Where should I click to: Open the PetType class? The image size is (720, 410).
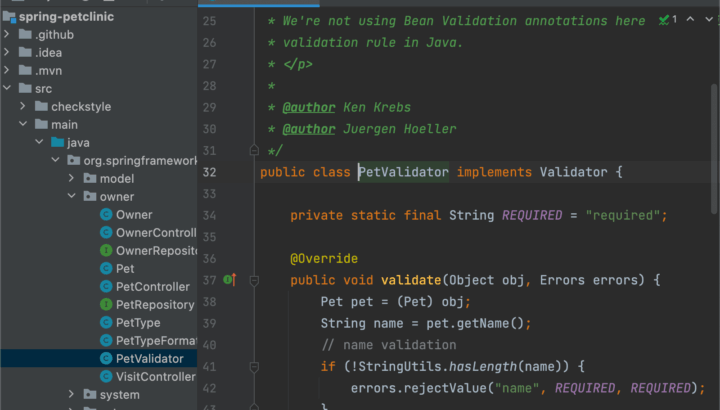coord(138,322)
